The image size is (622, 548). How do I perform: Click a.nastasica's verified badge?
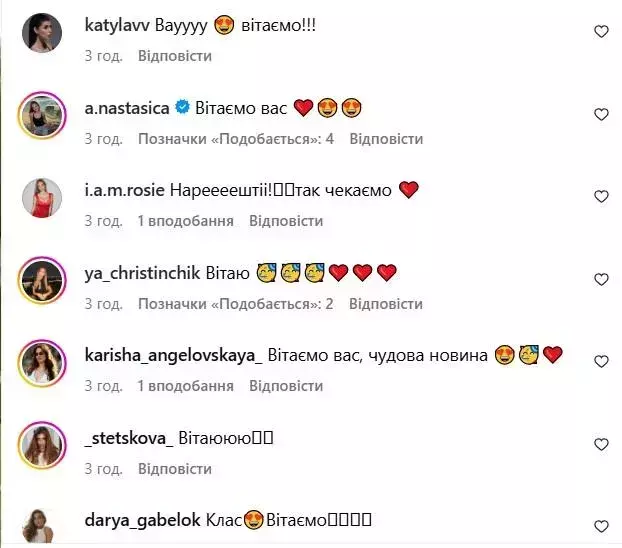click(182, 108)
